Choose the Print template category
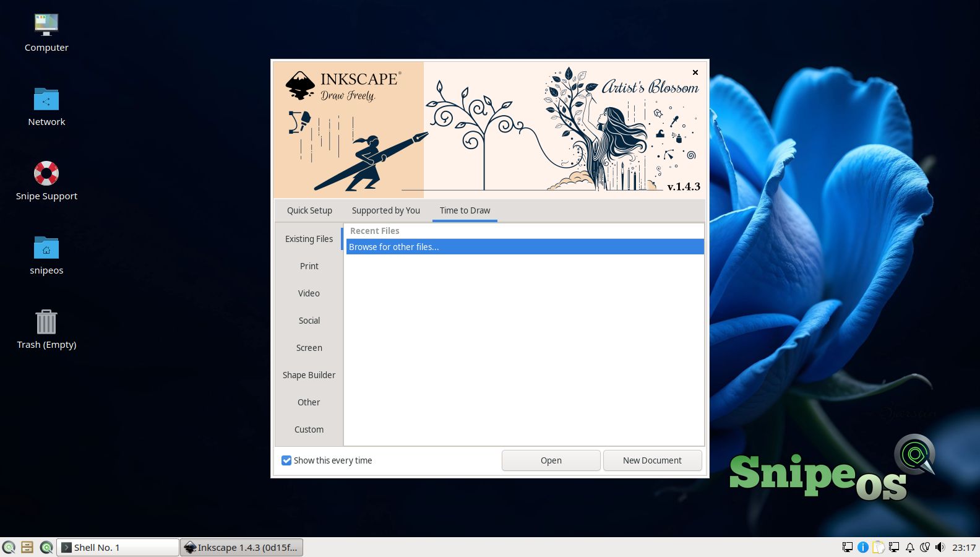Image resolution: width=980 pixels, height=557 pixels. (x=309, y=266)
